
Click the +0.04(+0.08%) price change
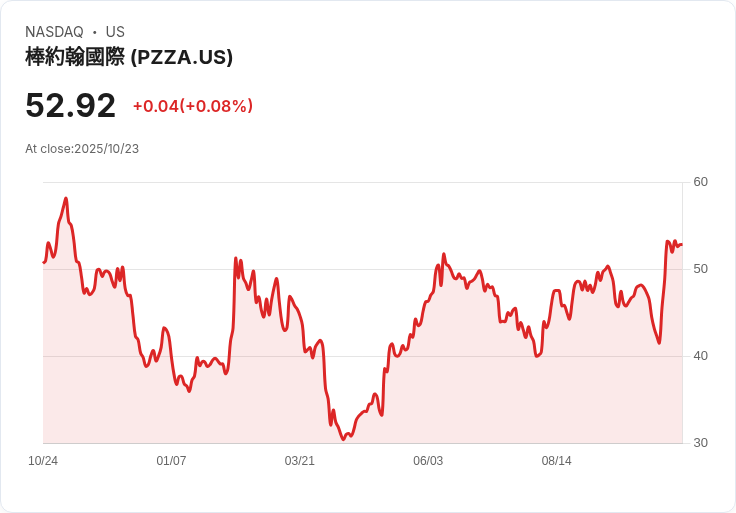click(x=192, y=106)
